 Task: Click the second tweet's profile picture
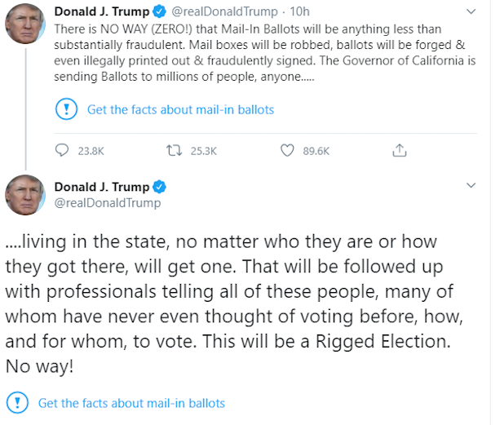click(24, 197)
